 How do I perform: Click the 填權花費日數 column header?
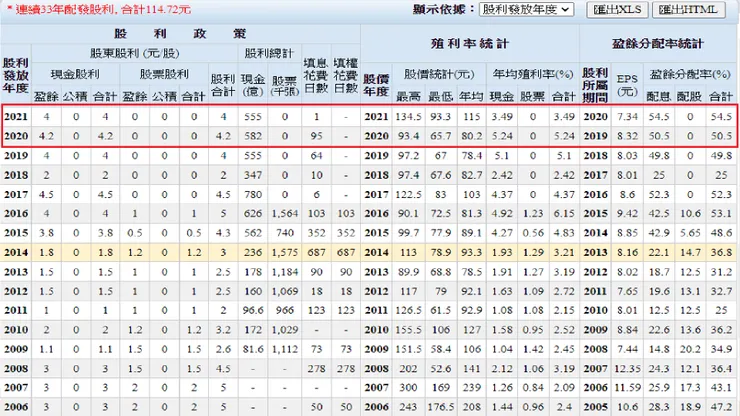pyautogui.click(x=345, y=75)
